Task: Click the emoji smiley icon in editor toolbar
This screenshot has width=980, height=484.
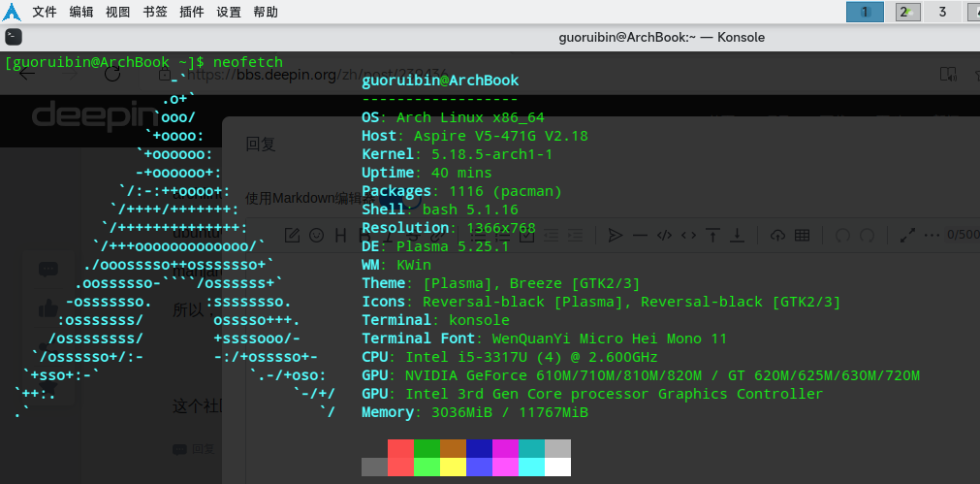Action: [x=316, y=235]
